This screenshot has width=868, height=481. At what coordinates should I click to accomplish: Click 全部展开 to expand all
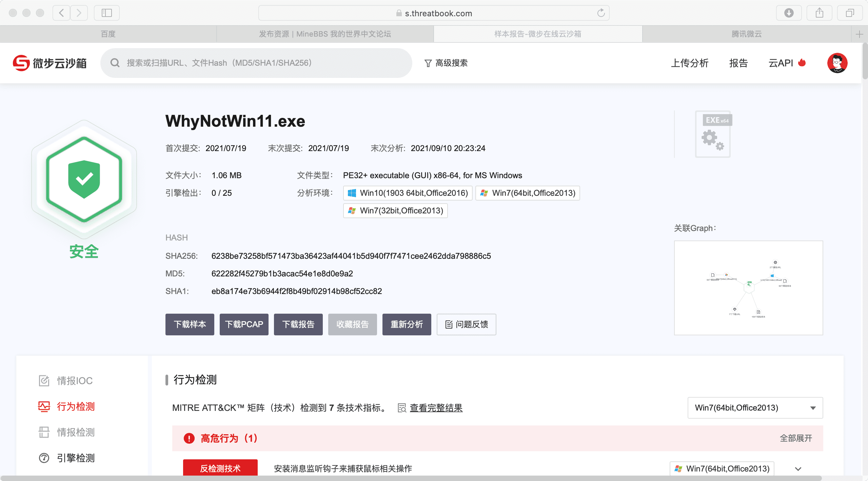coord(796,438)
